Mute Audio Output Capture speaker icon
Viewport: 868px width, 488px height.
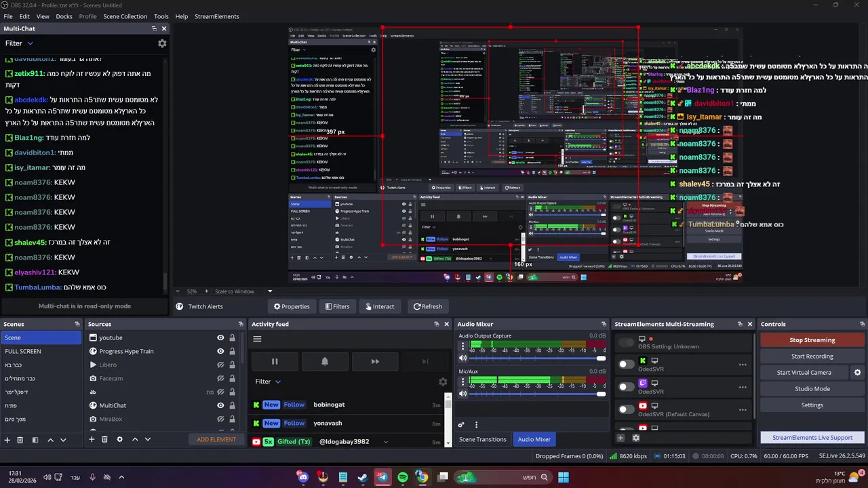click(463, 358)
